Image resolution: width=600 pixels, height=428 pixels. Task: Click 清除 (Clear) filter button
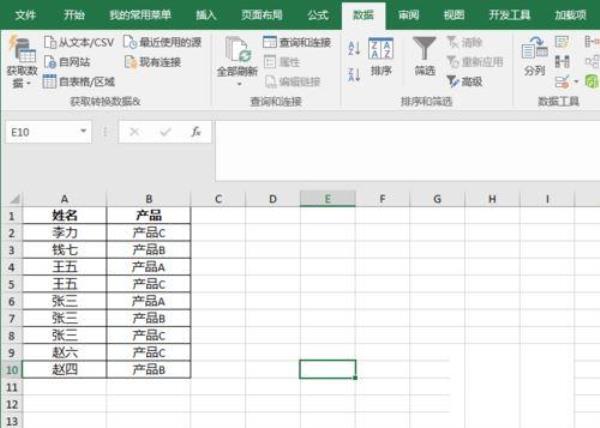[464, 42]
